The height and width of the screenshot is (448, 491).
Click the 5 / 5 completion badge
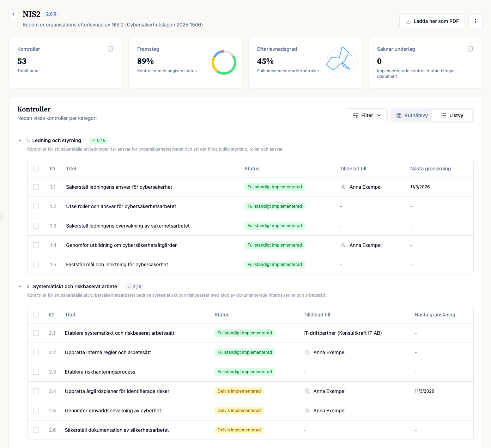point(98,140)
